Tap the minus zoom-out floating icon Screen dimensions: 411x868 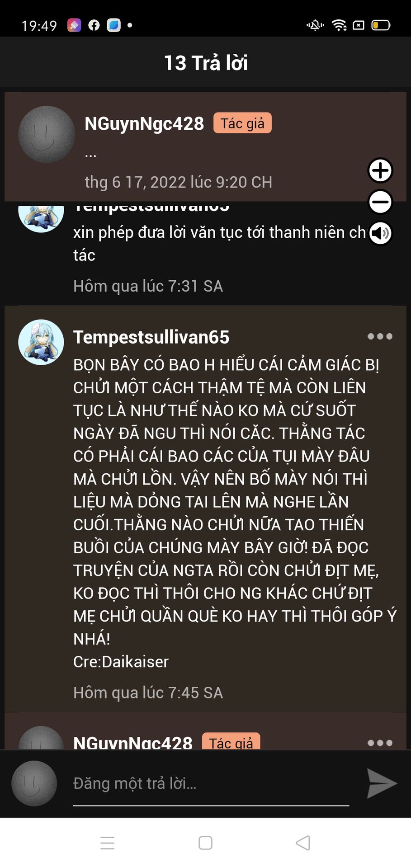coord(380,202)
